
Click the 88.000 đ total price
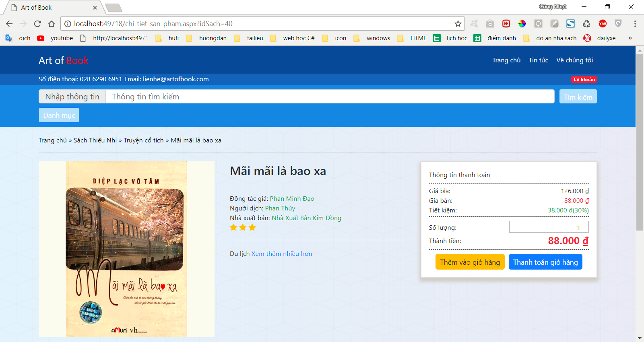[x=568, y=241]
